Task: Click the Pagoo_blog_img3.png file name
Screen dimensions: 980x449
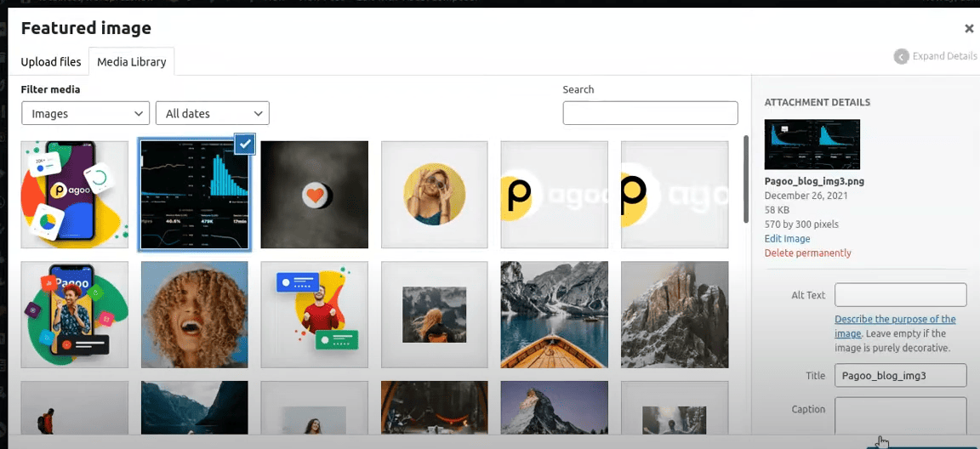Action: pos(814,181)
